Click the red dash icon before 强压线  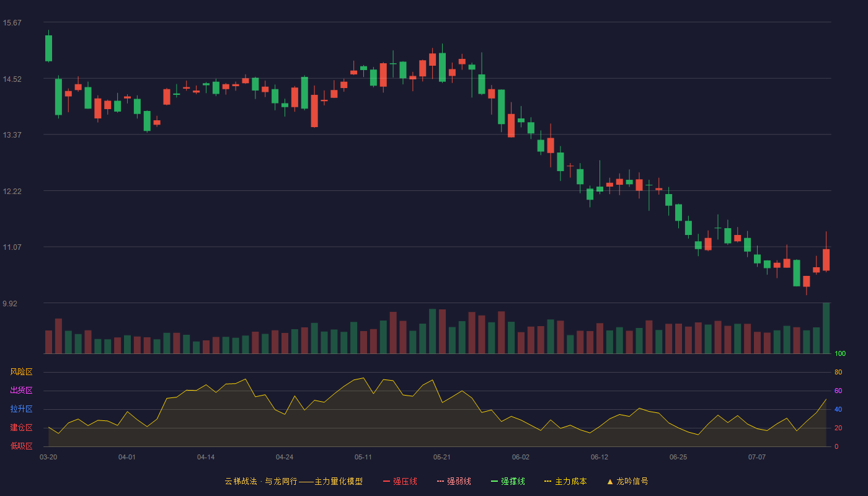pyautogui.click(x=386, y=482)
